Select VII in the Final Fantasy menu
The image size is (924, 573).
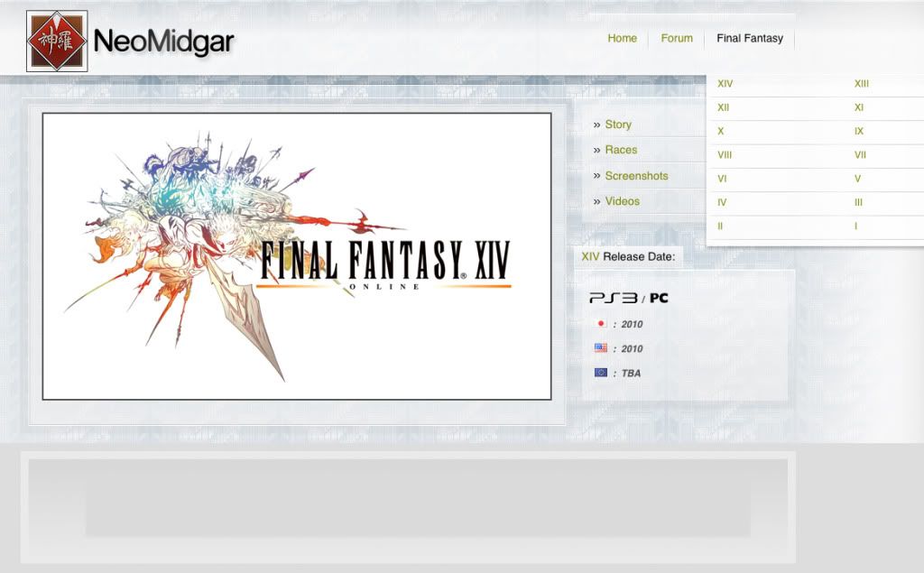[x=860, y=155]
